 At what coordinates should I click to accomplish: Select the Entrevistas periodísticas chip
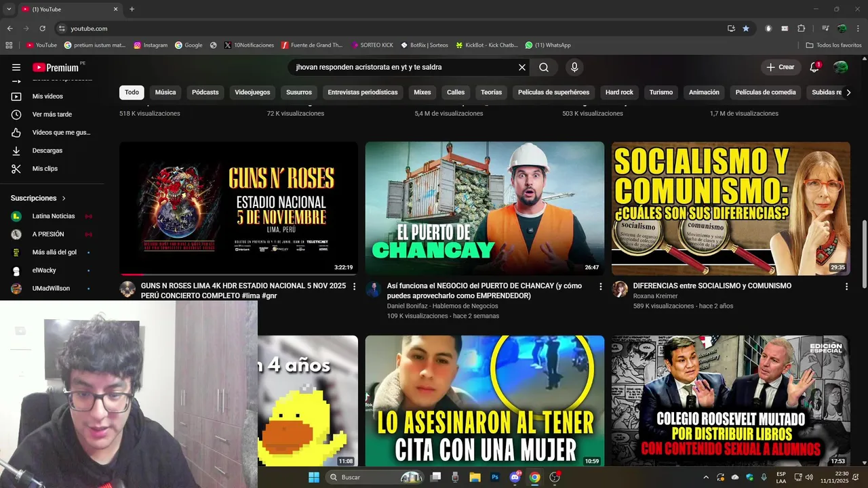[x=363, y=92]
